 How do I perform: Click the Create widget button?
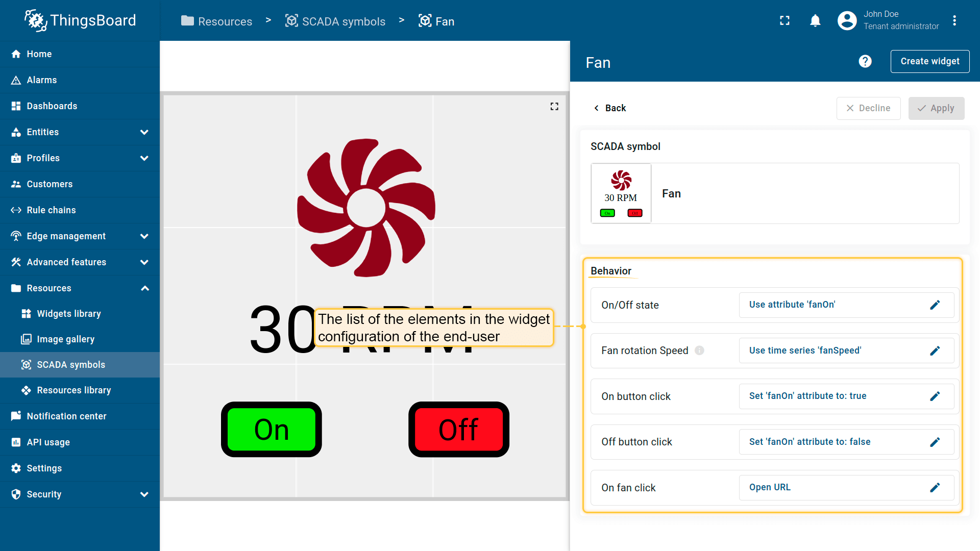pyautogui.click(x=929, y=61)
